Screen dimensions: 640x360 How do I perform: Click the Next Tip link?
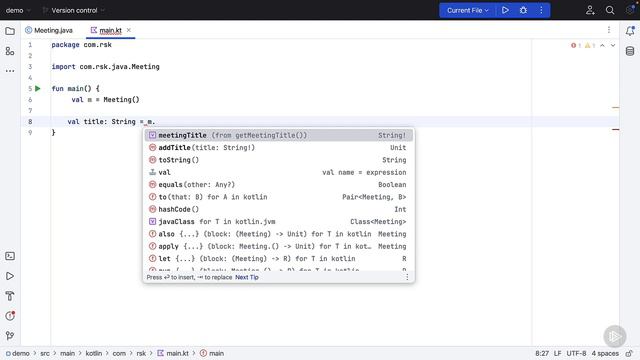pos(247,277)
